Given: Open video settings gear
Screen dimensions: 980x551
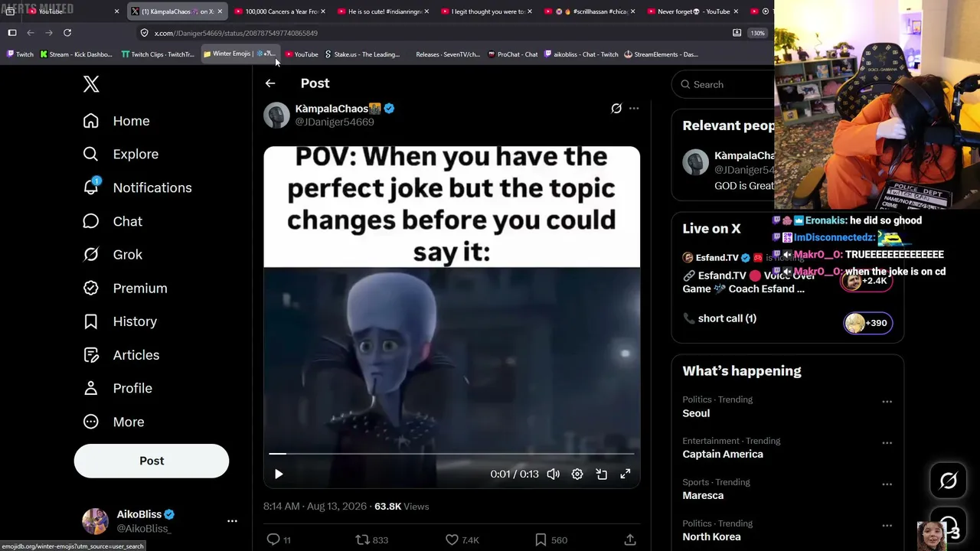Looking at the screenshot, I should (x=577, y=474).
